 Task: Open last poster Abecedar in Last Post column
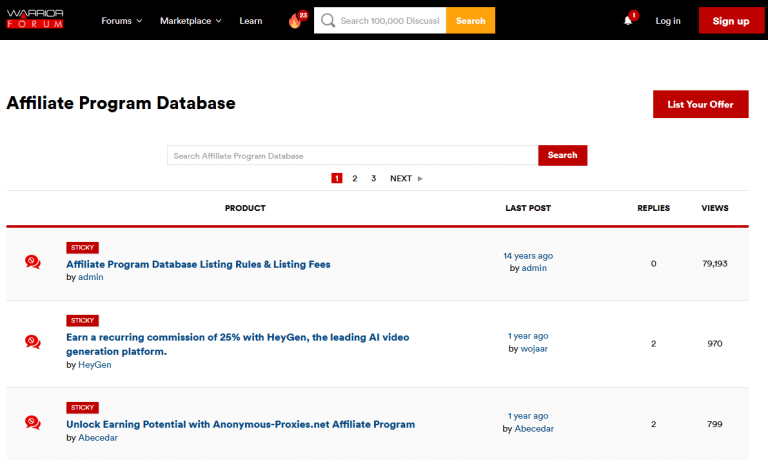[534, 429]
